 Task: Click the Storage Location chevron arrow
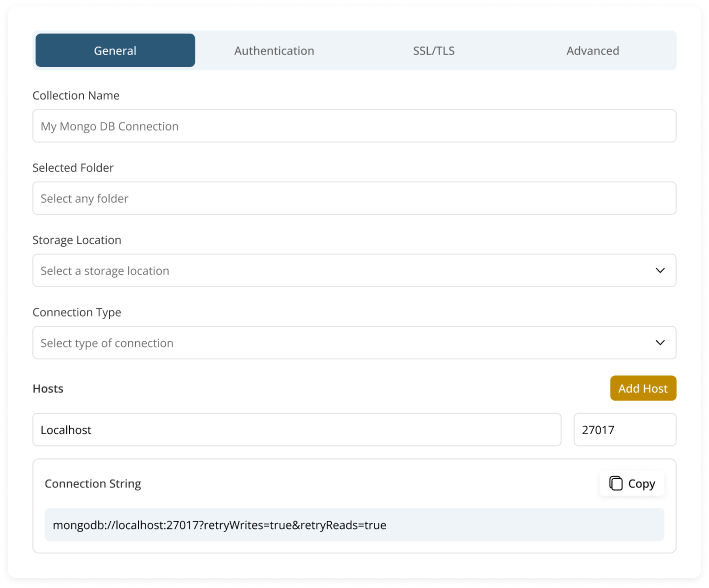tap(660, 271)
